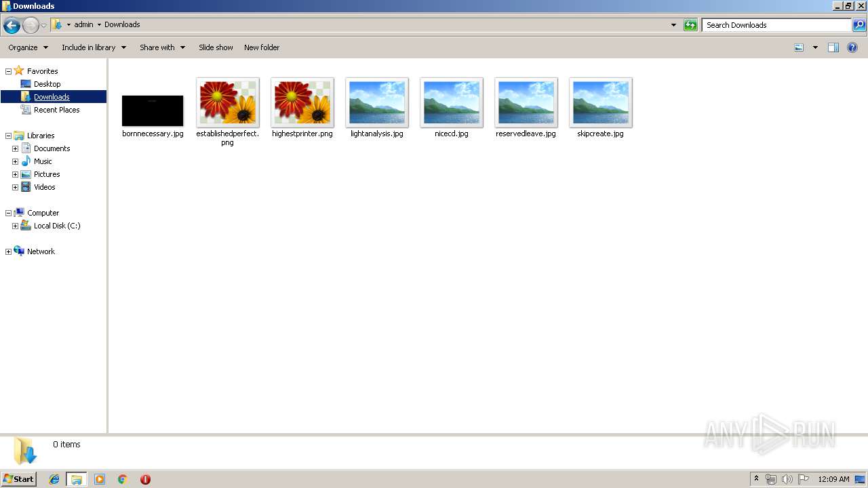Select the bornnecessary.jpg thumbnail

click(153, 110)
